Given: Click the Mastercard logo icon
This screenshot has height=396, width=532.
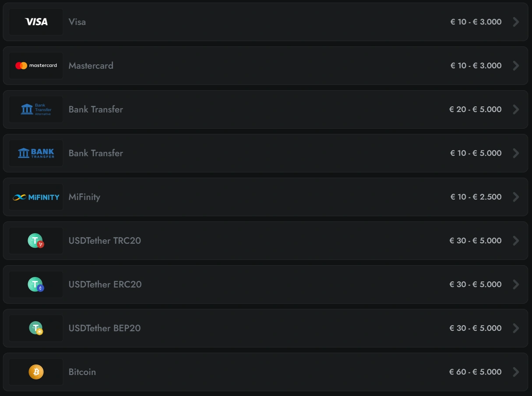Looking at the screenshot, I should tap(36, 66).
